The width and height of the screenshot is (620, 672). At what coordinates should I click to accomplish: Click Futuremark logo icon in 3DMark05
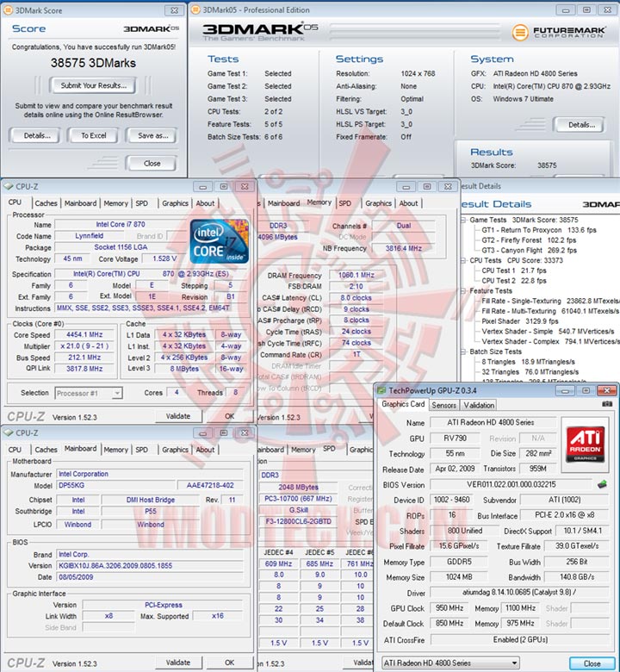point(520,32)
